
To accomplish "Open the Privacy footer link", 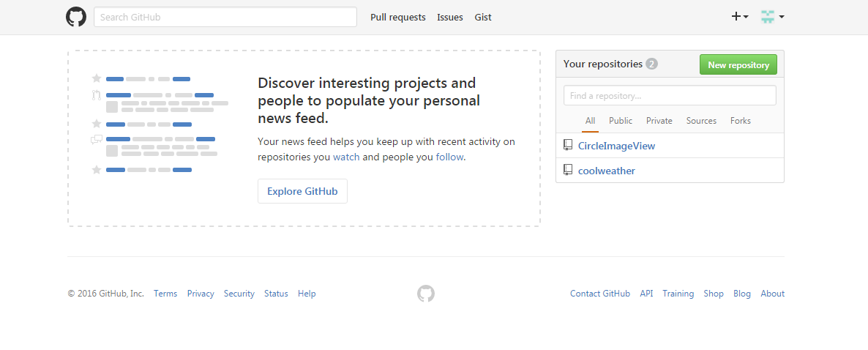I will (201, 294).
